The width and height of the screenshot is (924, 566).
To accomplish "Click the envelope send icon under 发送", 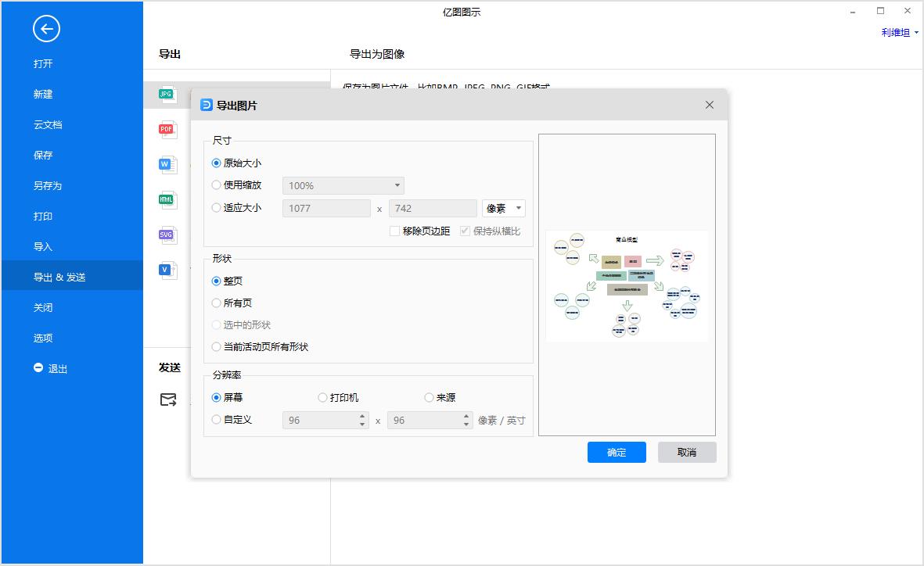I will coord(168,399).
